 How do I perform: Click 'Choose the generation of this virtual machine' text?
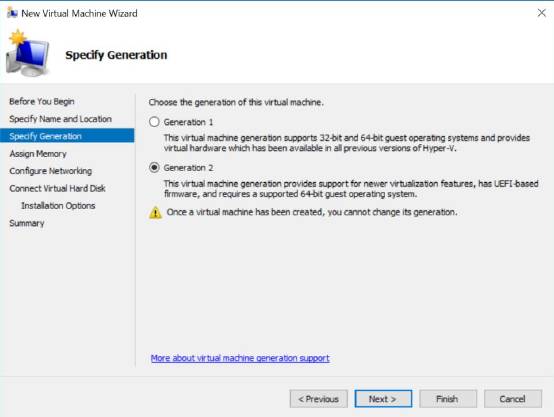point(236,102)
